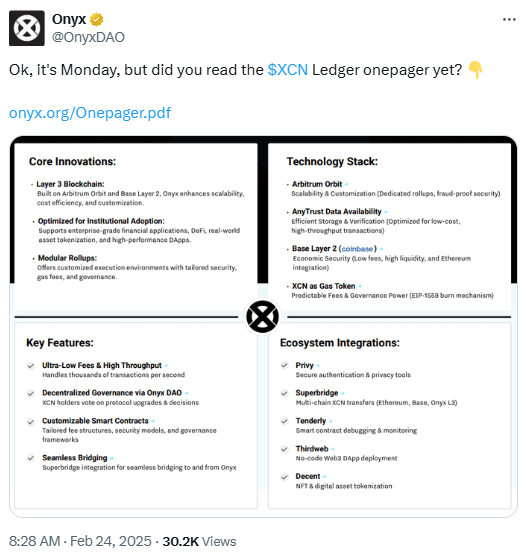Open the $XCN cashtag link

point(288,70)
